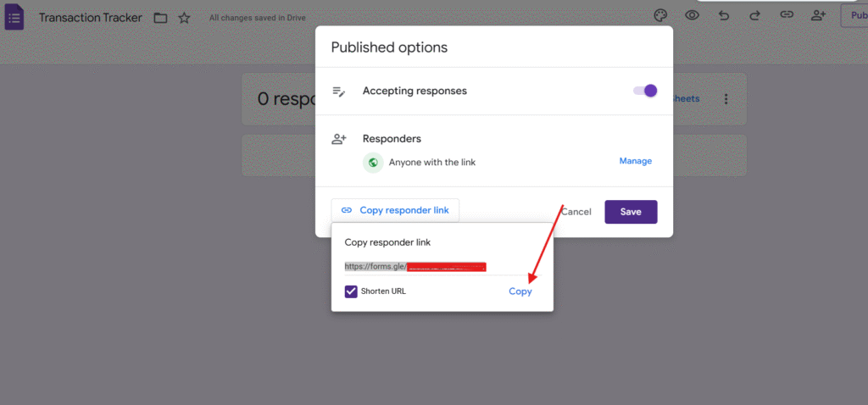Click the Manage responders link
This screenshot has height=405, width=868.
point(635,161)
